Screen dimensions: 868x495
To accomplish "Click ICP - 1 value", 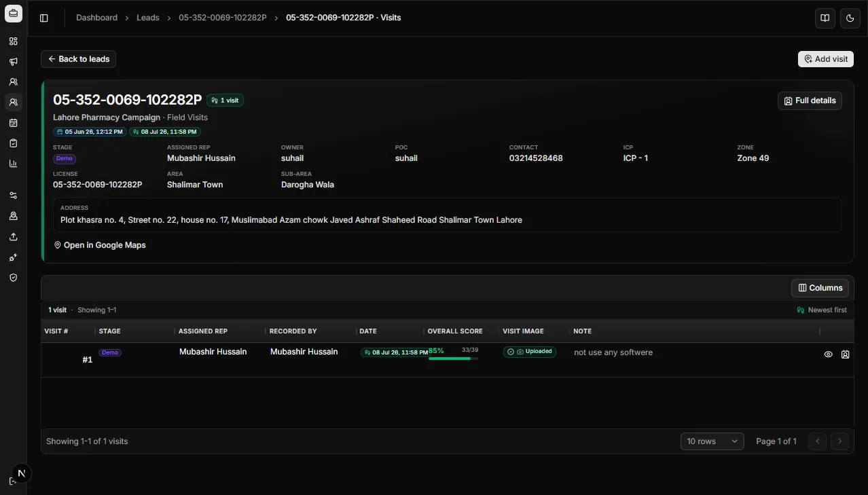I will (x=636, y=158).
